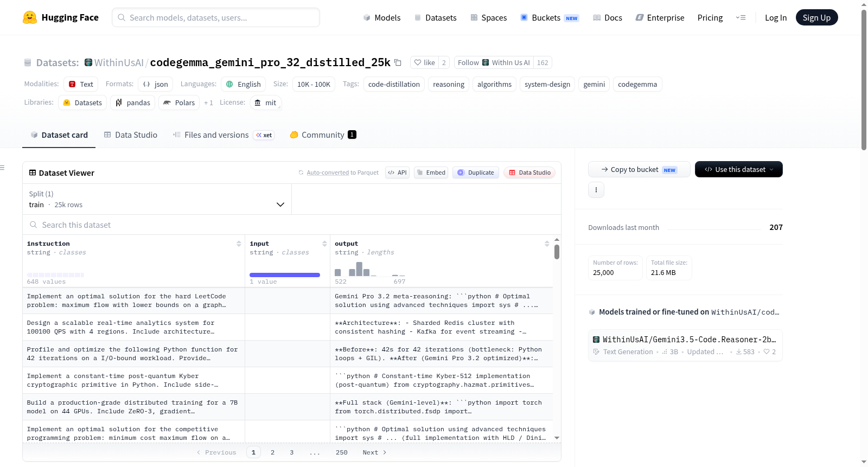The width and height of the screenshot is (868, 467).
Task: Open the mit license tag
Action: pyautogui.click(x=266, y=103)
